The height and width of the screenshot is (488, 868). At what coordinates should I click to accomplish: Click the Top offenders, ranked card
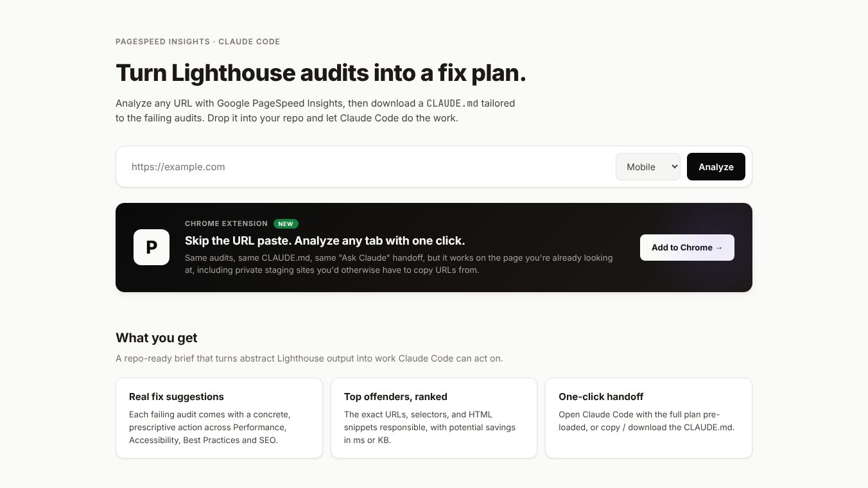[x=434, y=418]
